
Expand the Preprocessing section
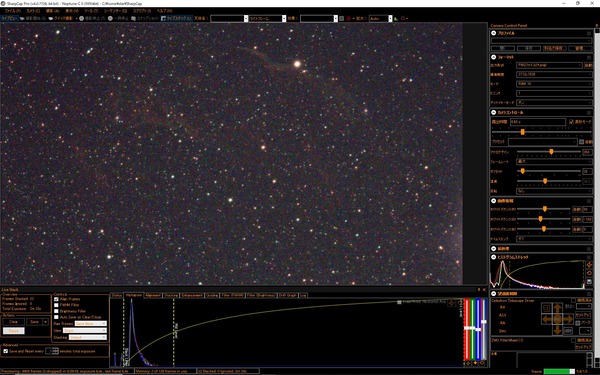[494, 249]
